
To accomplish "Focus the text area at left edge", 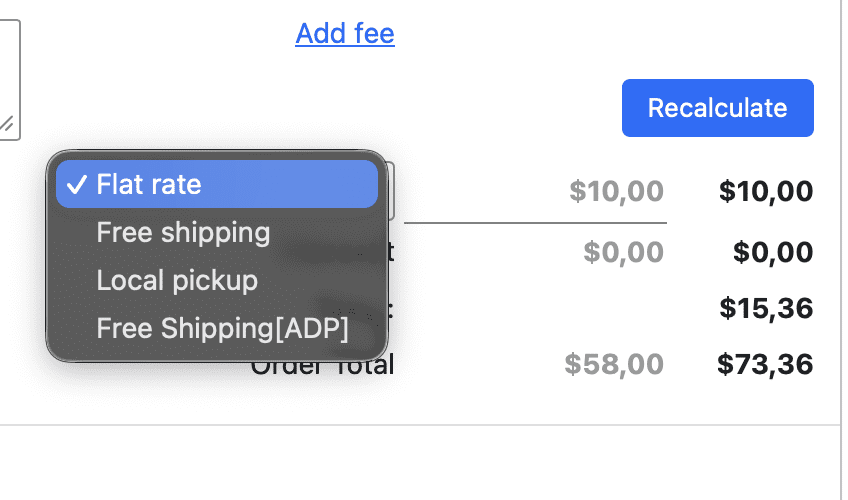I will pyautogui.click(x=9, y=70).
